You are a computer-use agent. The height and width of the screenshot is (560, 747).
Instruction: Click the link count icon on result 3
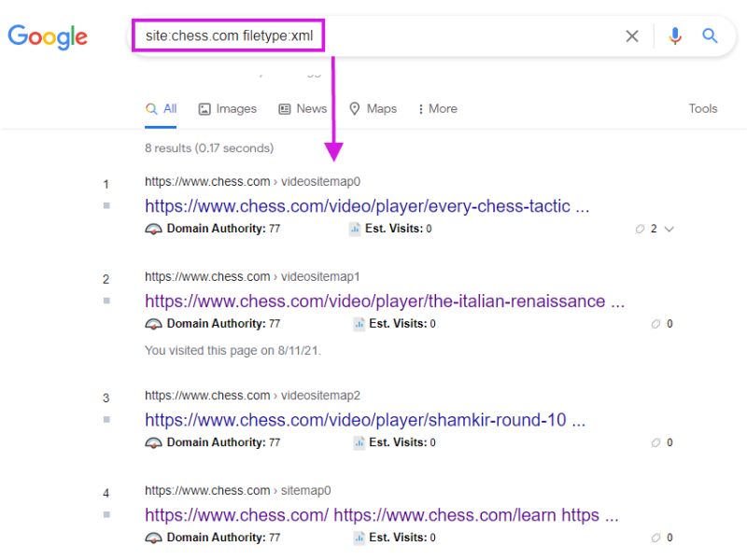coord(655,442)
